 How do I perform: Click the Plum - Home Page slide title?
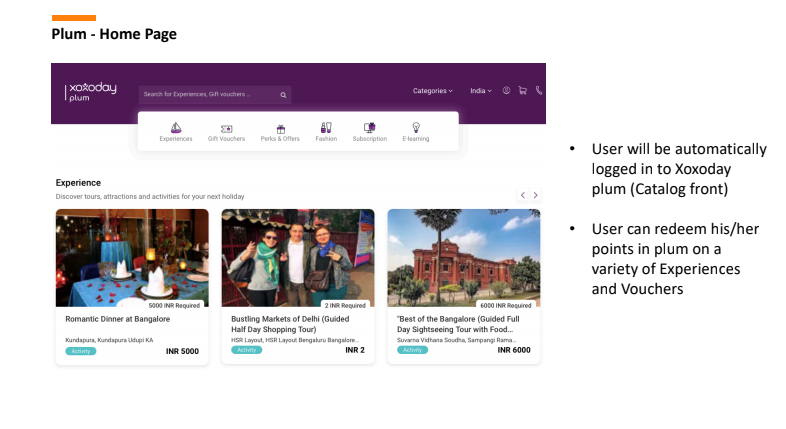(x=114, y=34)
